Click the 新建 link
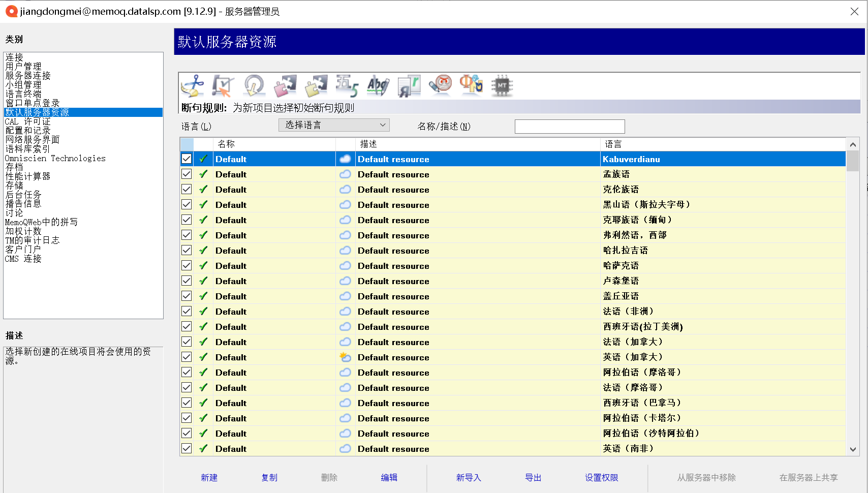Viewport: 868px width, 493px height. 209,478
